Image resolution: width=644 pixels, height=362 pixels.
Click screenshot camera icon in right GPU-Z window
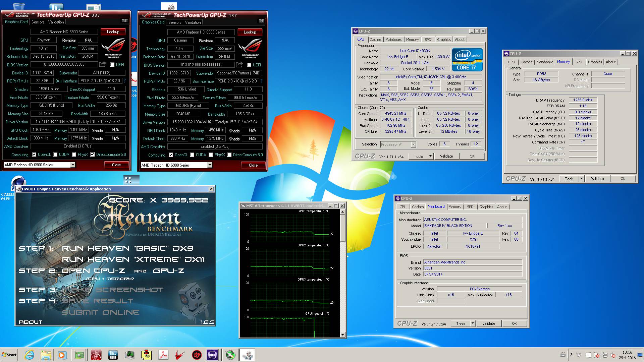[x=261, y=21]
